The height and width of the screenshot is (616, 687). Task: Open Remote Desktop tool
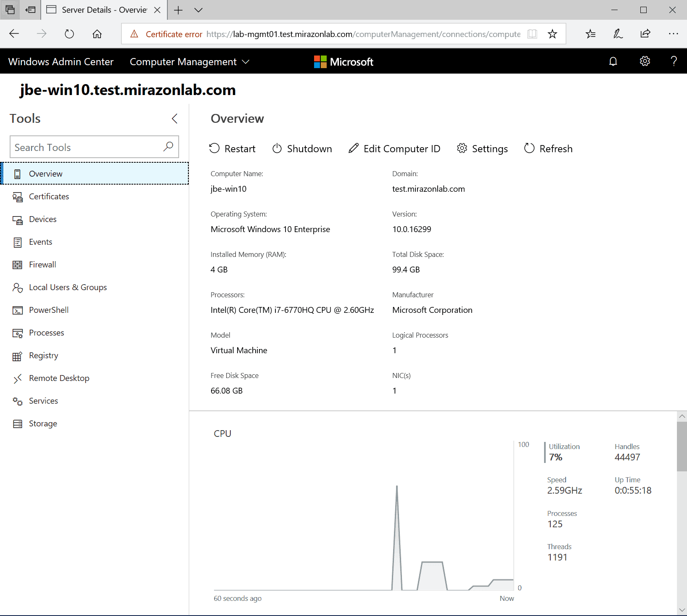(59, 378)
